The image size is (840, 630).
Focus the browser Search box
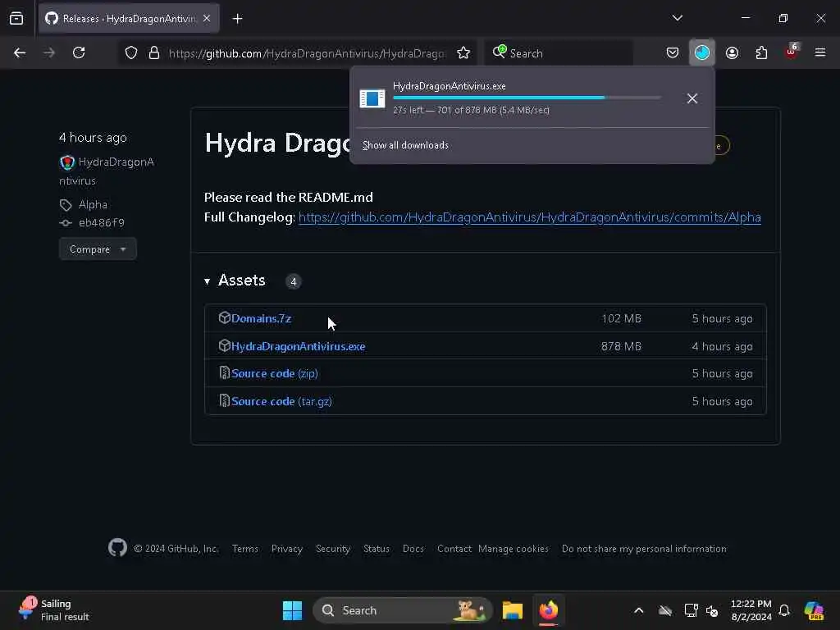pos(559,53)
